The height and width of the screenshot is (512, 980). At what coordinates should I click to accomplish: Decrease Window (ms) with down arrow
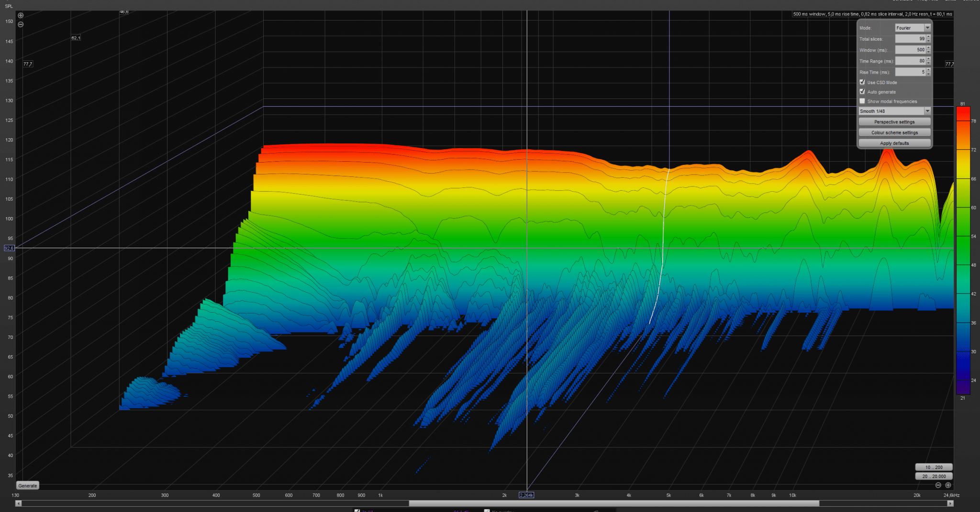coord(928,52)
